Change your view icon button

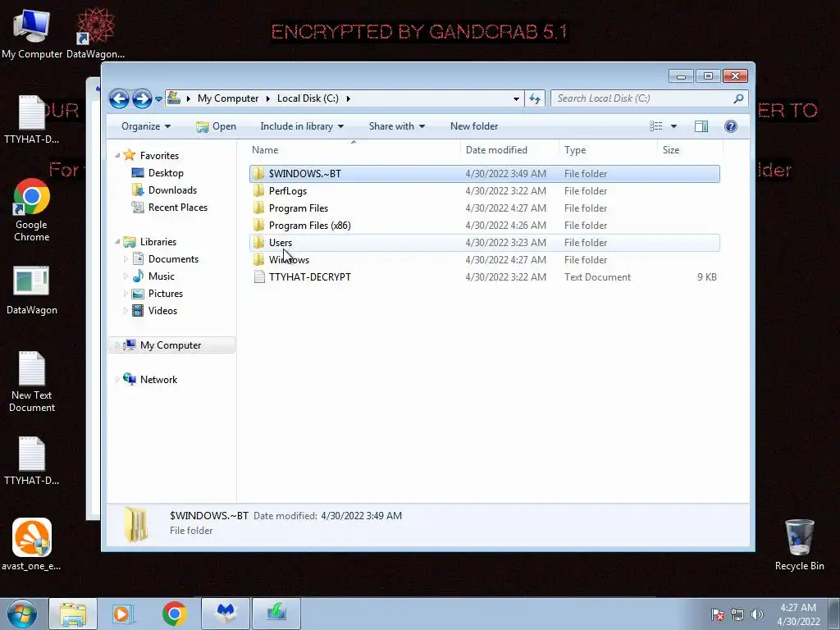tap(656, 126)
